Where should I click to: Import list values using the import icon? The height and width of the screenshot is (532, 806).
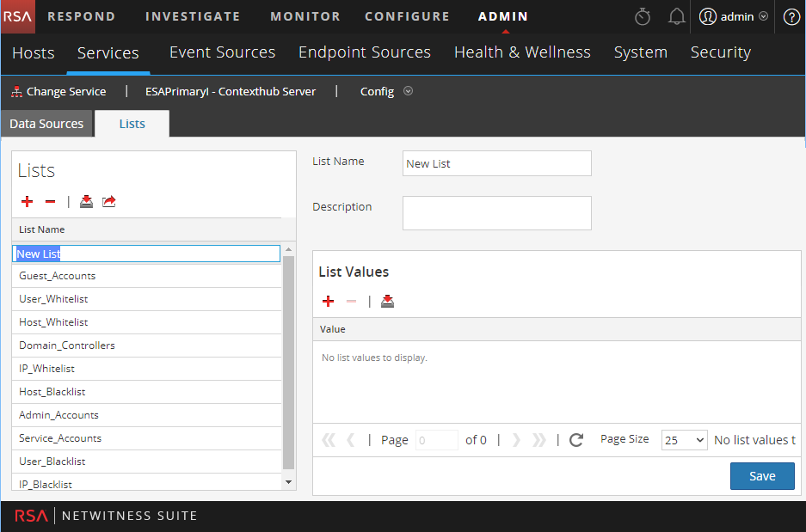pos(387,302)
